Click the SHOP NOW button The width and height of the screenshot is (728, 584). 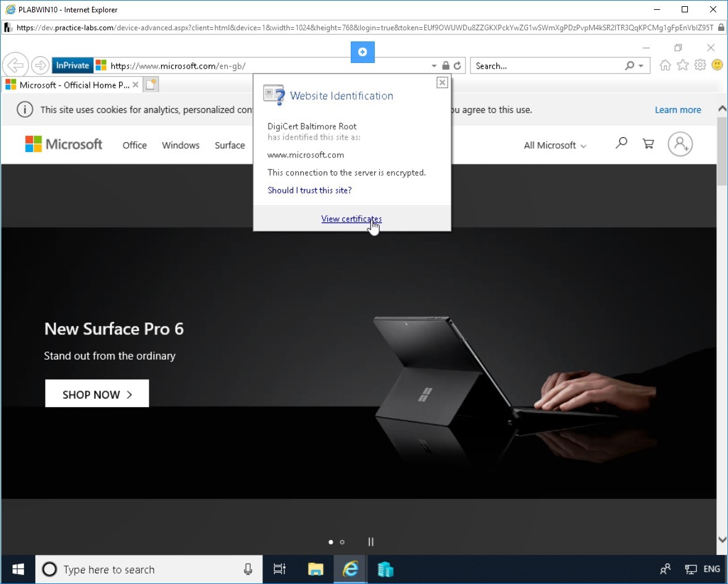pyautogui.click(x=97, y=394)
